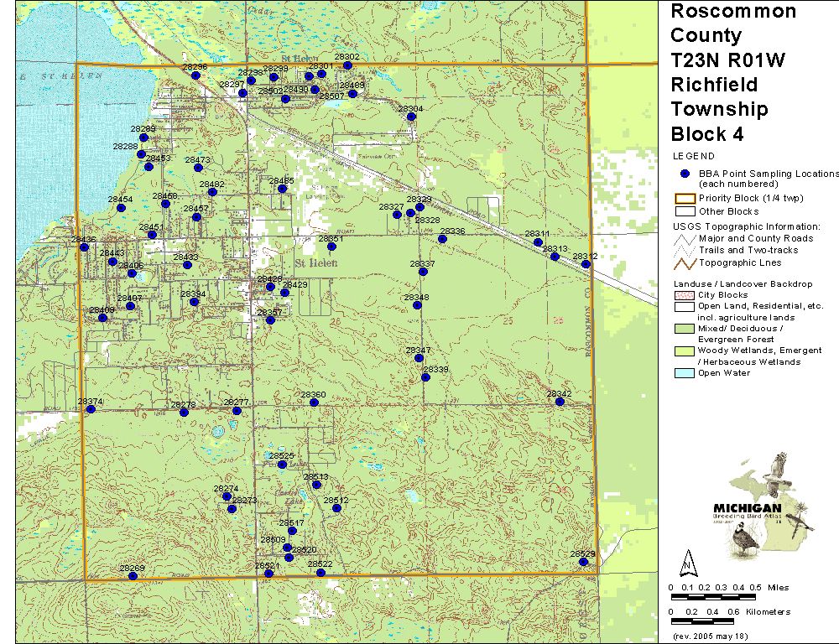
Task: Click sampling point 28312 on block edge
Action: pyautogui.click(x=586, y=264)
